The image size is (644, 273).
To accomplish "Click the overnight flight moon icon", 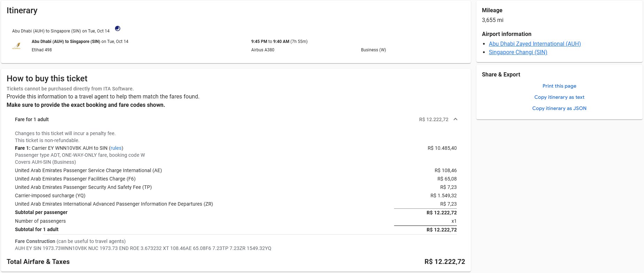I will pos(117,29).
